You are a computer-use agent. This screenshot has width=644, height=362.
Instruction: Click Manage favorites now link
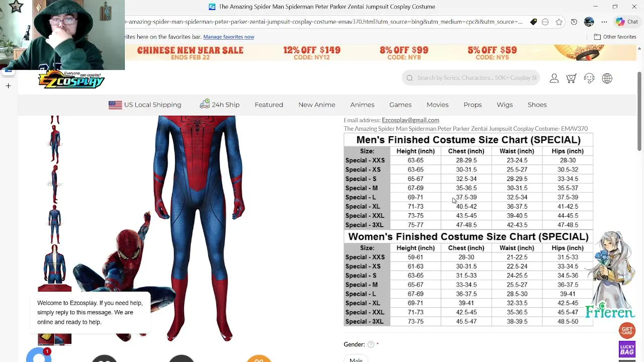[x=228, y=37]
